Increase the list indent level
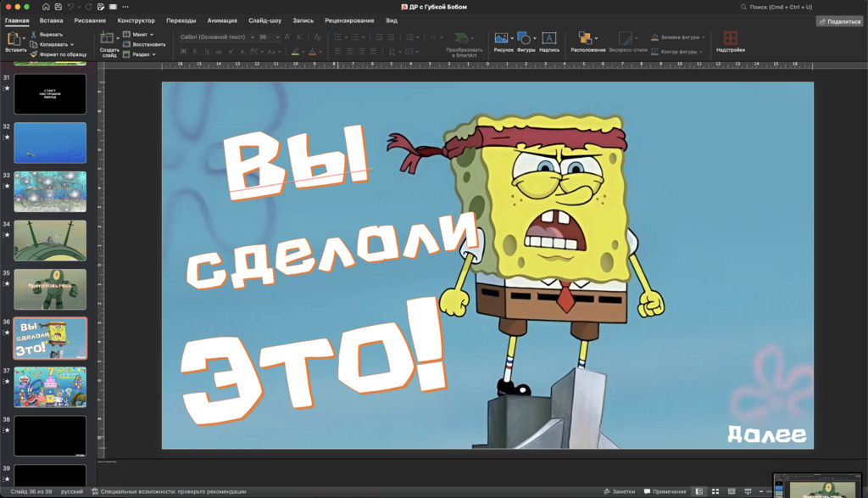 click(392, 37)
